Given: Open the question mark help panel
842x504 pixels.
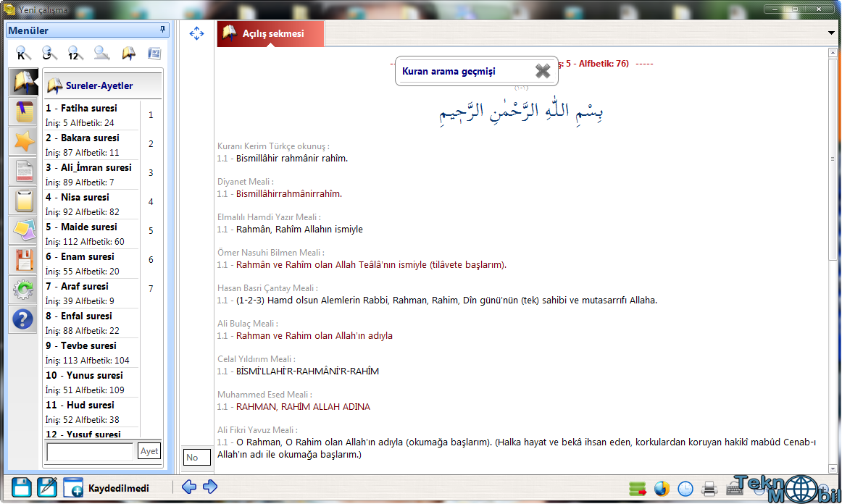Looking at the screenshot, I should pos(24,319).
